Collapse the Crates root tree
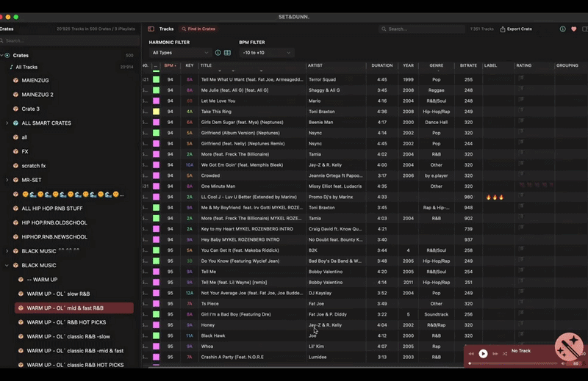Image resolution: width=588 pixels, height=381 pixels. 2,55
